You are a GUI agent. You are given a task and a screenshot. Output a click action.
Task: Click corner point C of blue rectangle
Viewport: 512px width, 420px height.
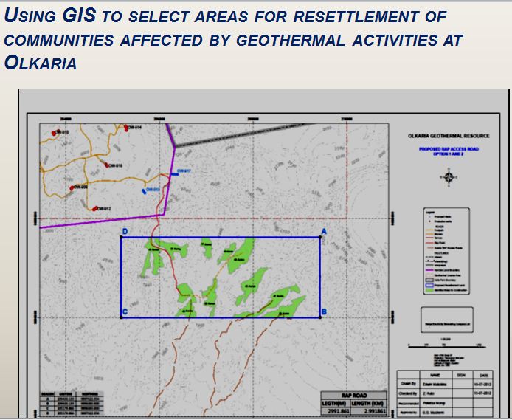pos(121,317)
